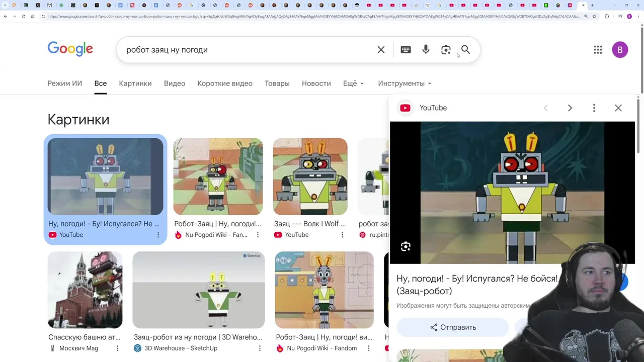Open the highlighted YouTube robot hare thumbnail
The width and height of the screenshot is (644, 362).
click(105, 176)
